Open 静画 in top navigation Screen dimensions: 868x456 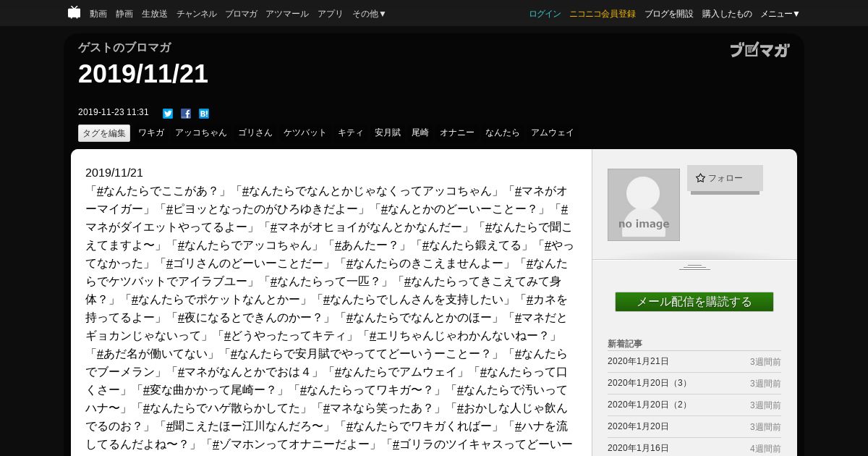124,14
